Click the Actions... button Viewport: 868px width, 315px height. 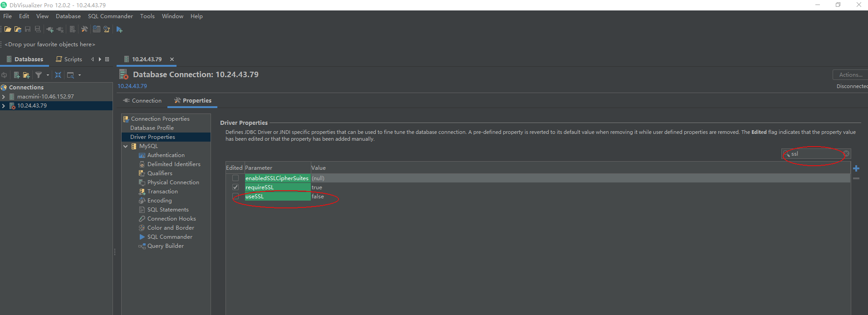click(x=850, y=74)
